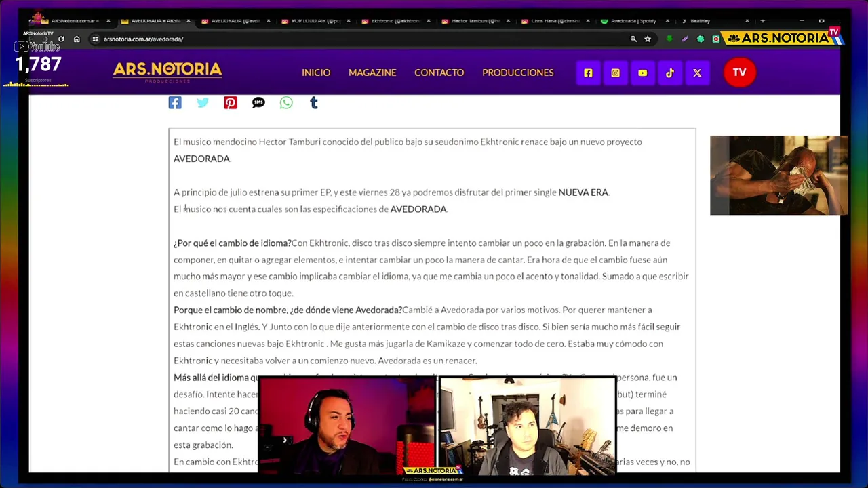Open the PRODUCCIONES section
The width and height of the screenshot is (868, 488).
(517, 73)
